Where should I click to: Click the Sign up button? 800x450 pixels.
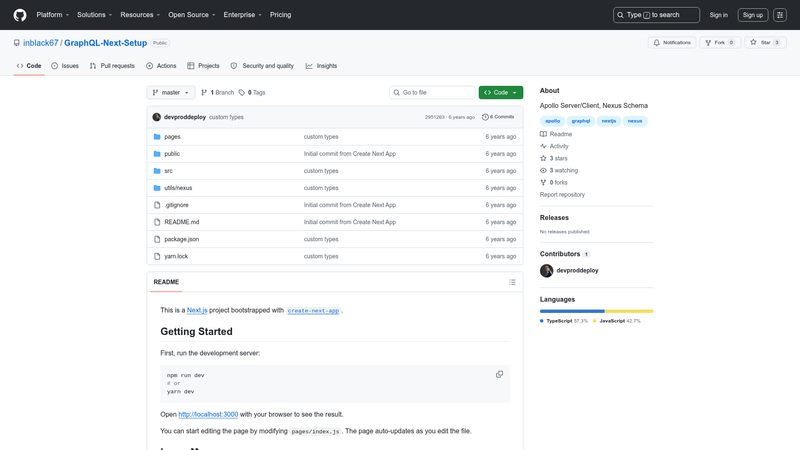(753, 15)
